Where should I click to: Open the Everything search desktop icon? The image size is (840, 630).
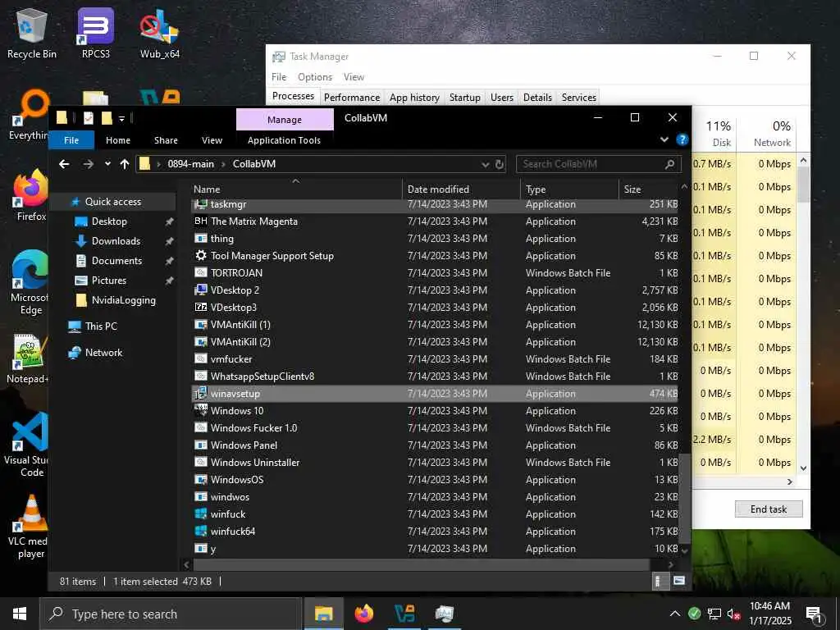coord(31,115)
